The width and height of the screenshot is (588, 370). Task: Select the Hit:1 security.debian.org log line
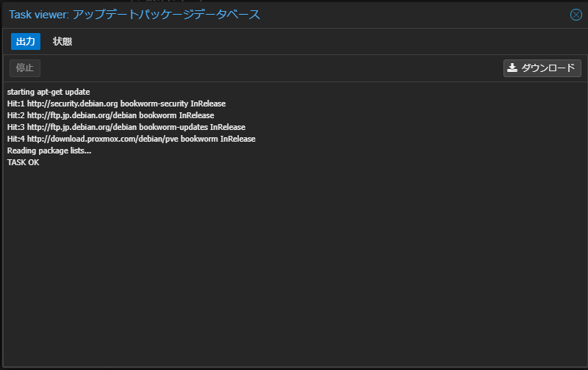[116, 104]
